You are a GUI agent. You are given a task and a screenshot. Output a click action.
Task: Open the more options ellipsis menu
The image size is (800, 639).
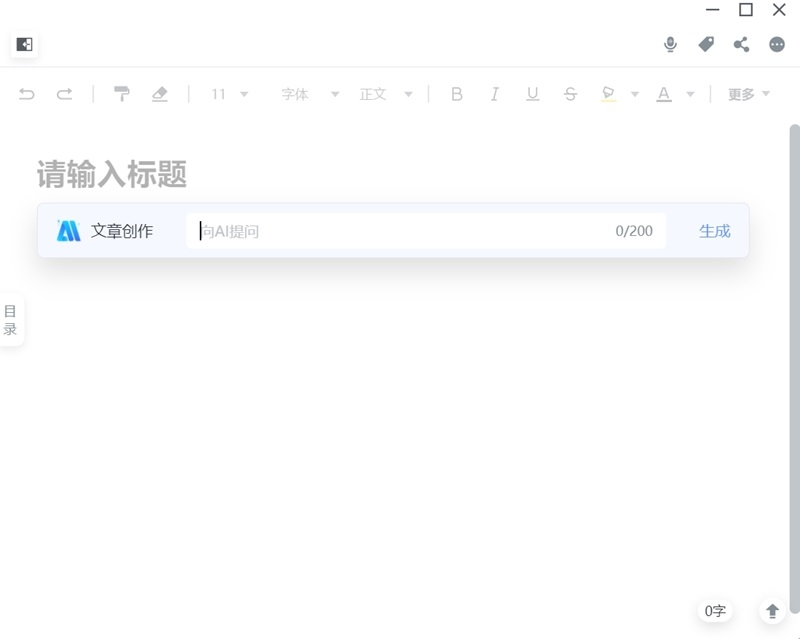(777, 44)
